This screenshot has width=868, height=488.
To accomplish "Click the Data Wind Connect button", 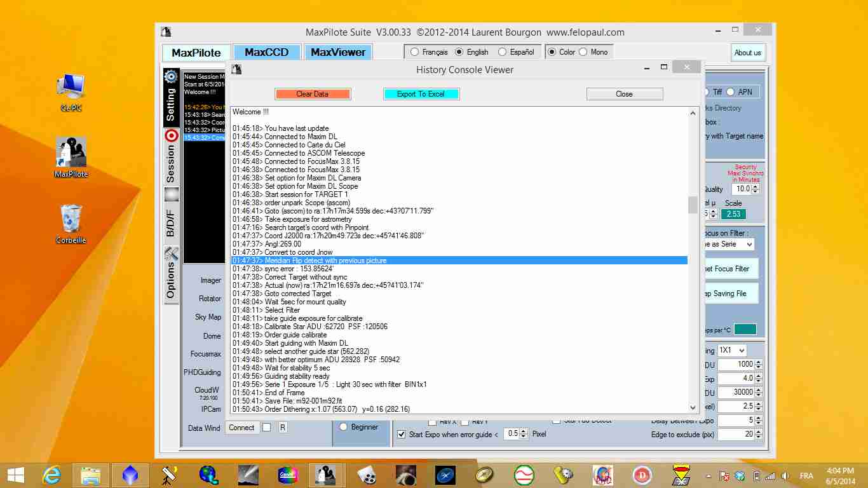I will [241, 428].
